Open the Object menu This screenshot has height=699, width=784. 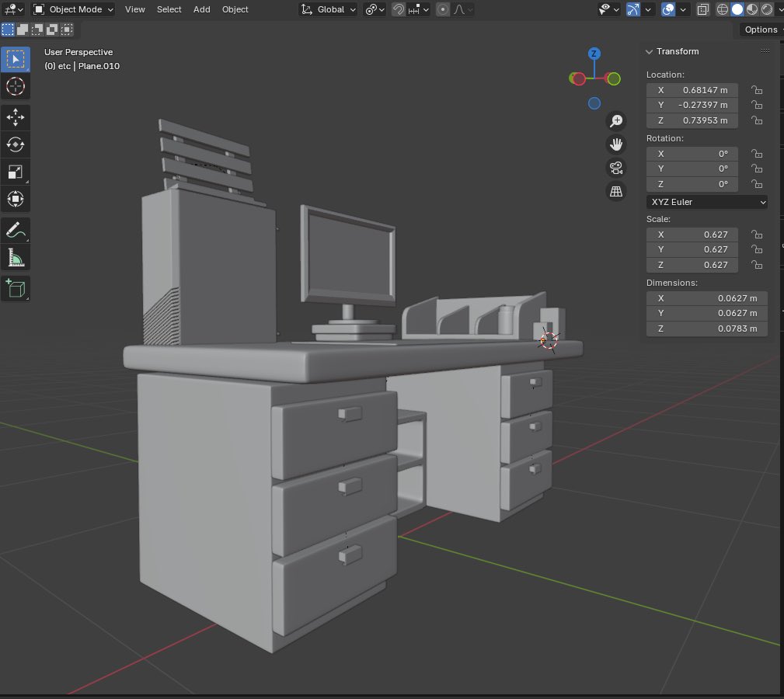(235, 9)
